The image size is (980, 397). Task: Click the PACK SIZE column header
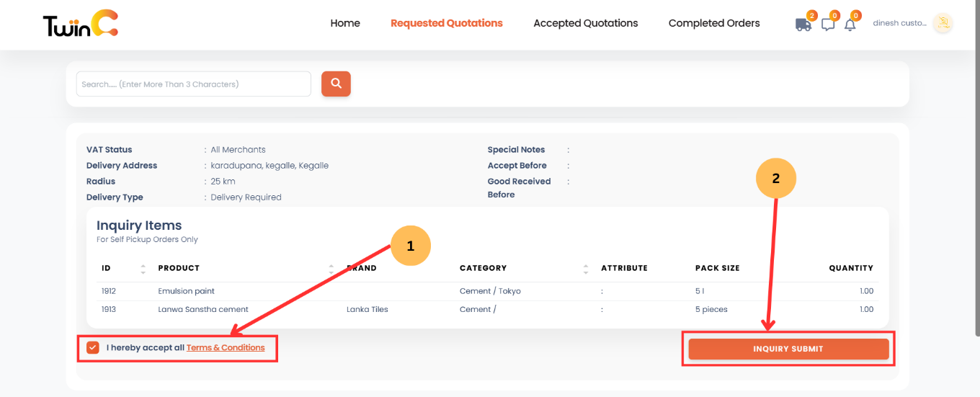[718, 268]
